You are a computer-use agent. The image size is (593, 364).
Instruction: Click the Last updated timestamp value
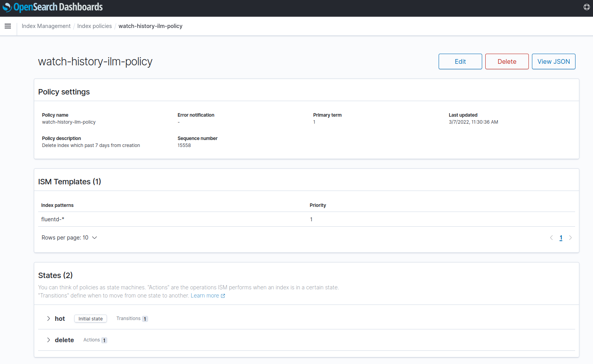(473, 122)
